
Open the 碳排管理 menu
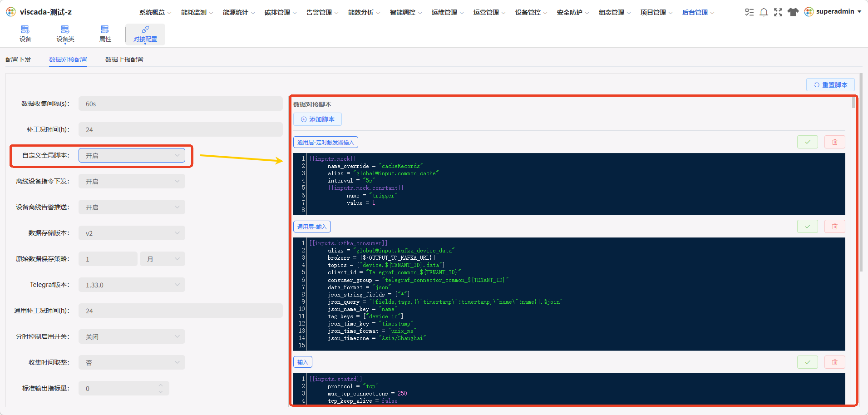[x=281, y=12]
